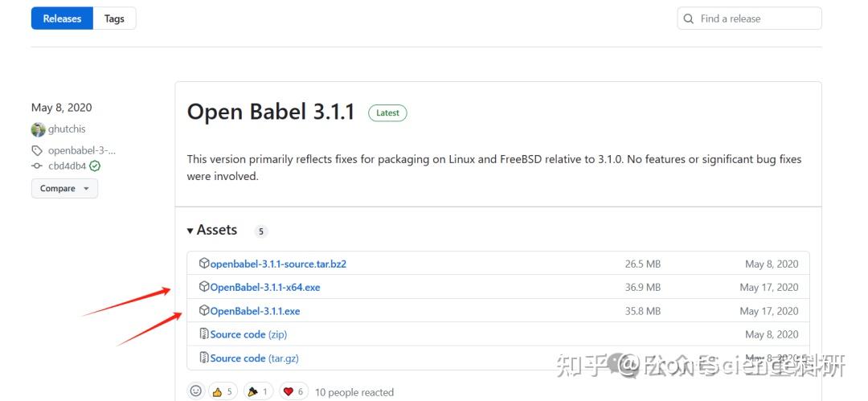Toggle the party popper reaction
The width and height of the screenshot is (868, 401).
click(257, 391)
